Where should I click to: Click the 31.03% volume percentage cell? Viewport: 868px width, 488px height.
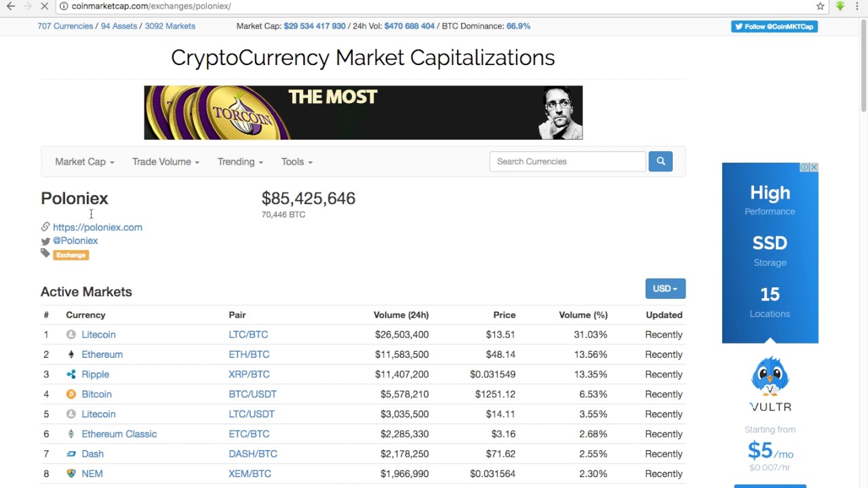(x=590, y=335)
